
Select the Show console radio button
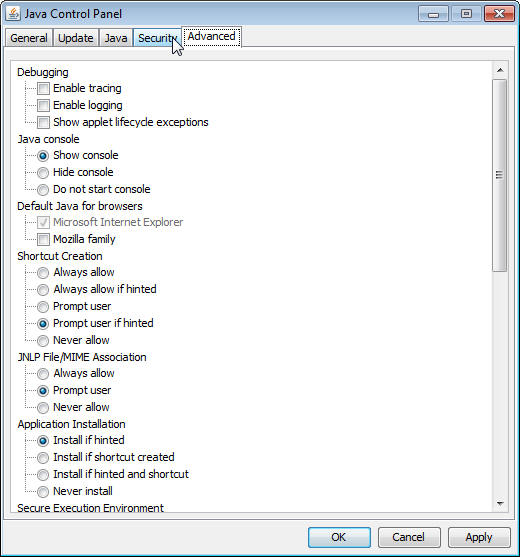pos(43,156)
